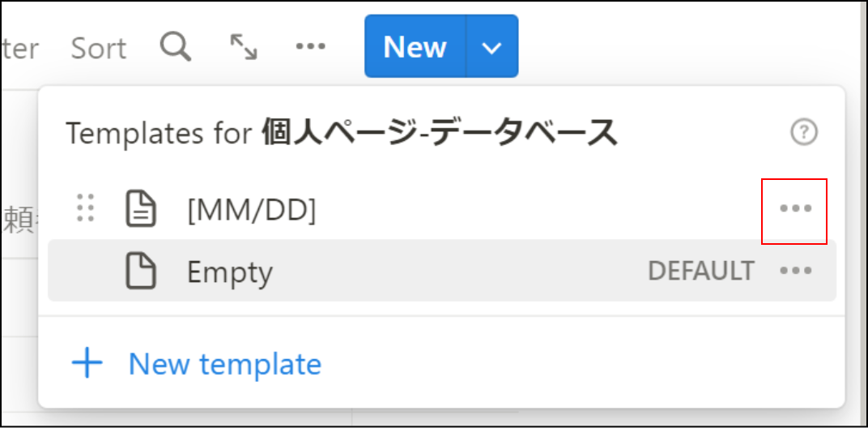
Task: Grab the drag handle beside [MM/DD]
Action: pos(85,208)
